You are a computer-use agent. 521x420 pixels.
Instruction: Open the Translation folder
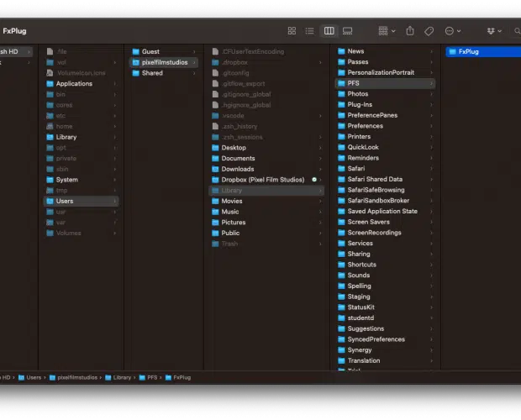click(x=385, y=360)
